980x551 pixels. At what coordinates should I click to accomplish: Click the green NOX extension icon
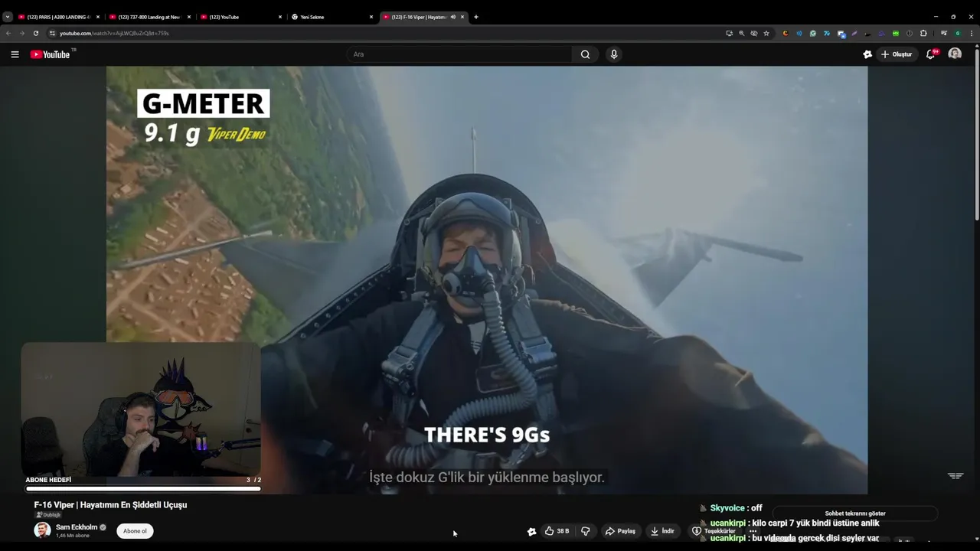click(896, 34)
